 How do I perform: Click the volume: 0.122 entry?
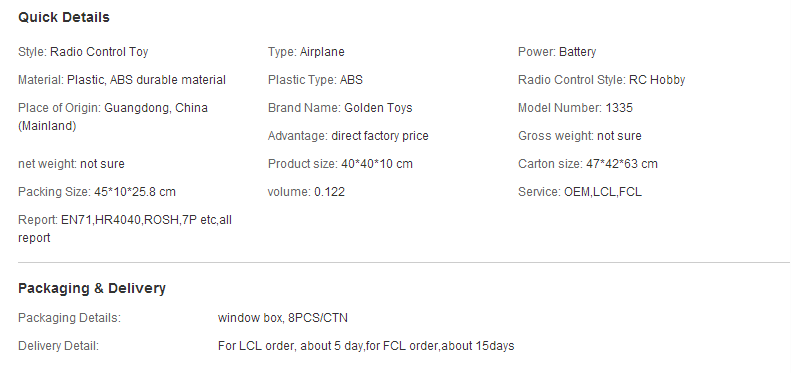point(306,192)
